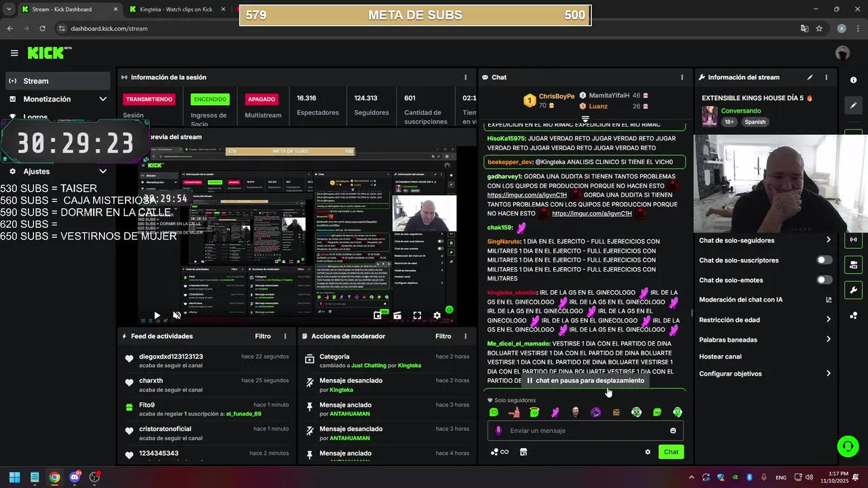Click the pencil icon in right sidebar
The width and height of the screenshot is (868, 488).
tap(853, 105)
